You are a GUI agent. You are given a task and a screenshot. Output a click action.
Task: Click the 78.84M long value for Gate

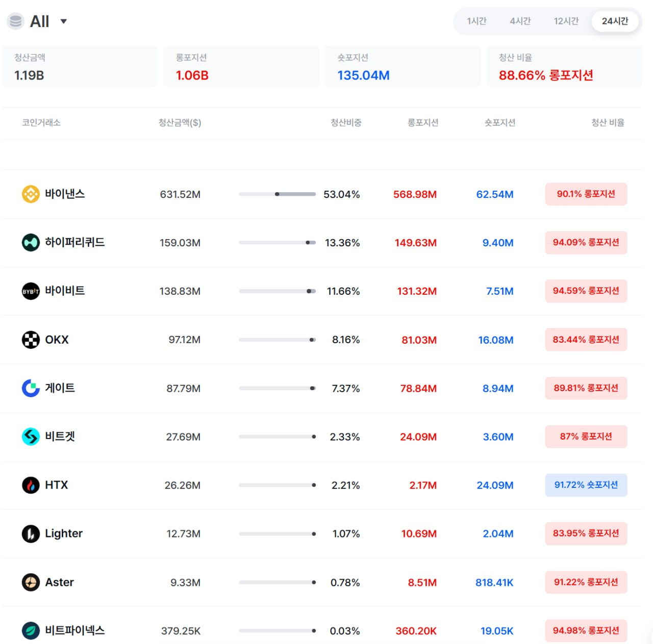tap(418, 389)
